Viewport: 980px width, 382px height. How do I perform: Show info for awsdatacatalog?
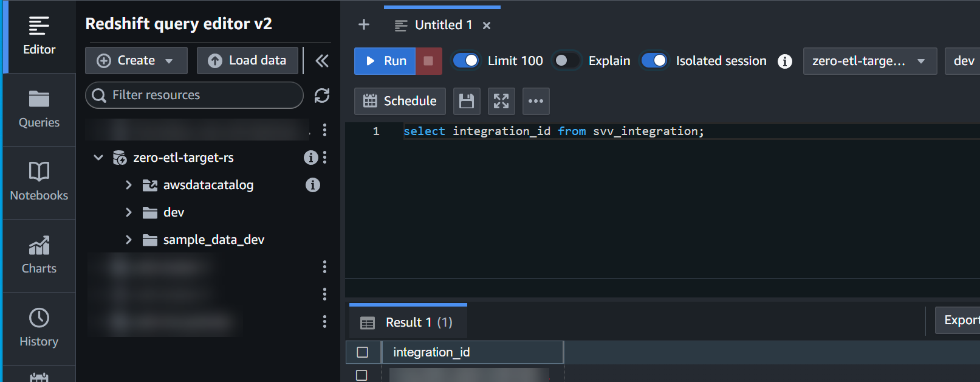313,185
